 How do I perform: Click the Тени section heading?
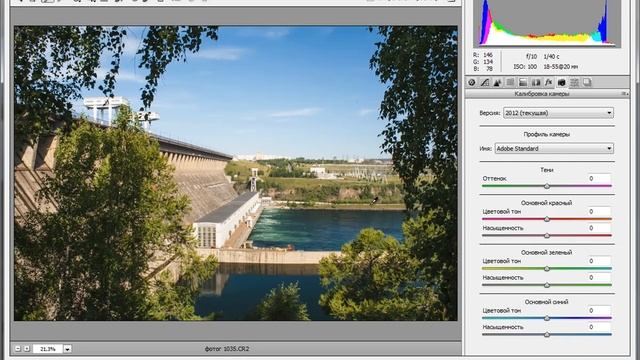click(x=547, y=170)
